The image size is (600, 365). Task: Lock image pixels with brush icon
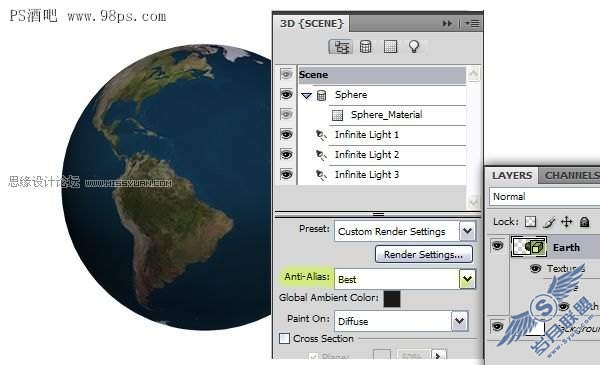click(549, 222)
